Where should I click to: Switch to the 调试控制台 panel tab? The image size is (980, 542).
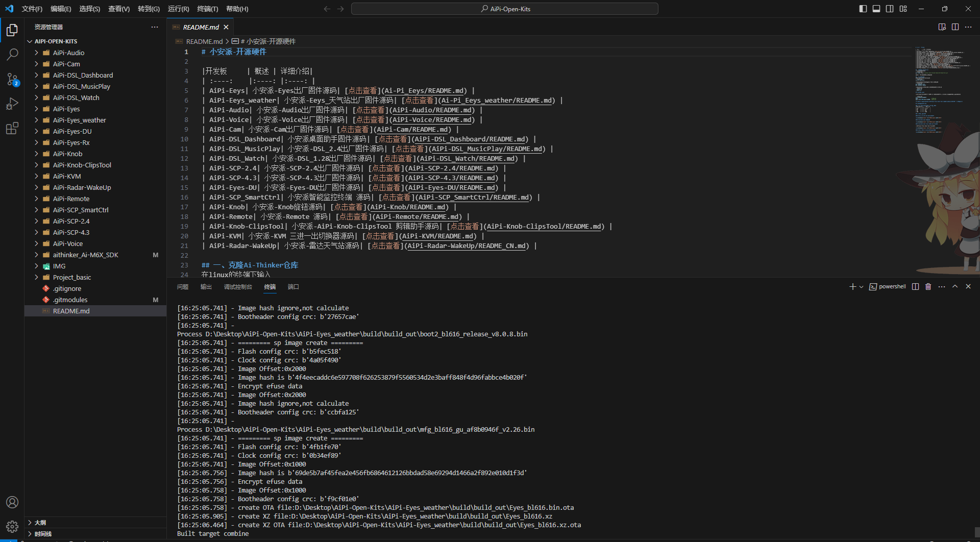pos(238,287)
